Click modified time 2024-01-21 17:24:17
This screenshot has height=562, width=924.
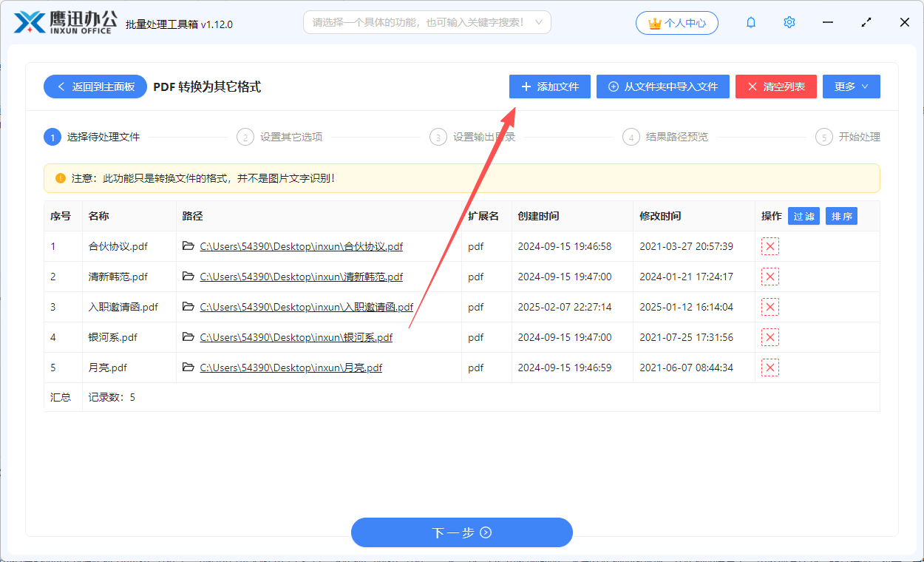687,277
